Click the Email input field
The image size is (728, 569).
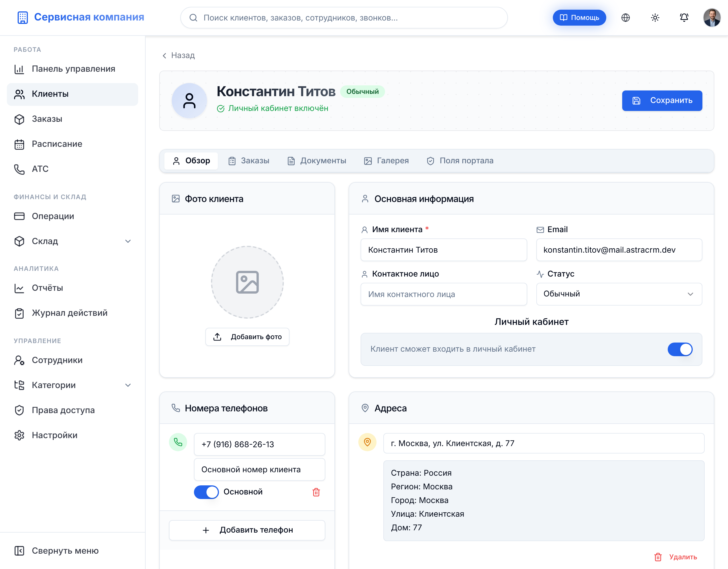pyautogui.click(x=619, y=250)
